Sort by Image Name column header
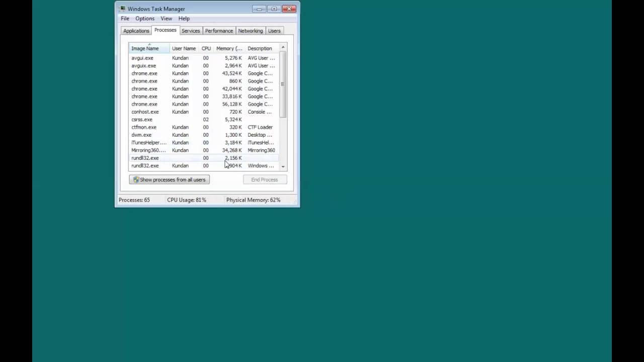Viewport: 644px width, 362px height. 149,48
